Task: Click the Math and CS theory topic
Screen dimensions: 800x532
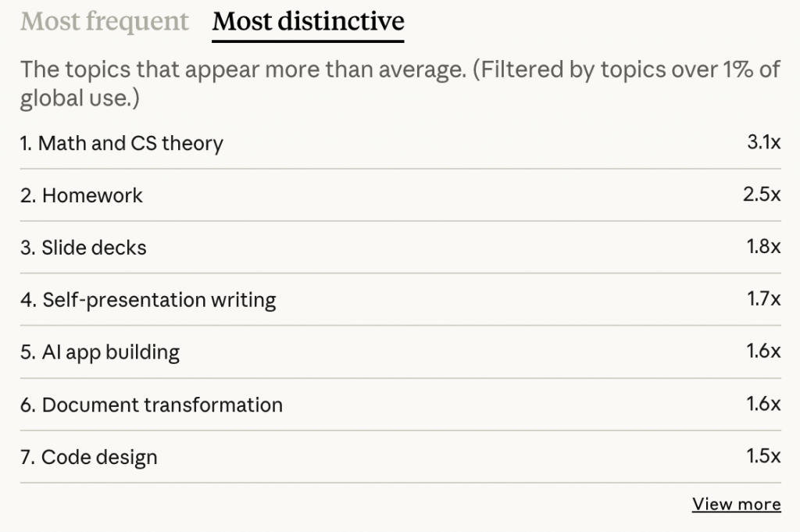Action: tap(130, 143)
